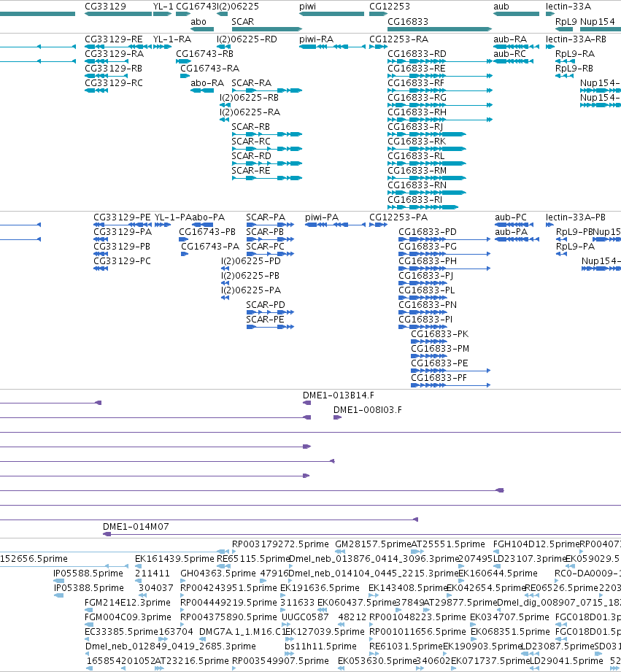The image size is (621, 672).
Task: Select the CG33129 gene bar
Action: coord(118,14)
